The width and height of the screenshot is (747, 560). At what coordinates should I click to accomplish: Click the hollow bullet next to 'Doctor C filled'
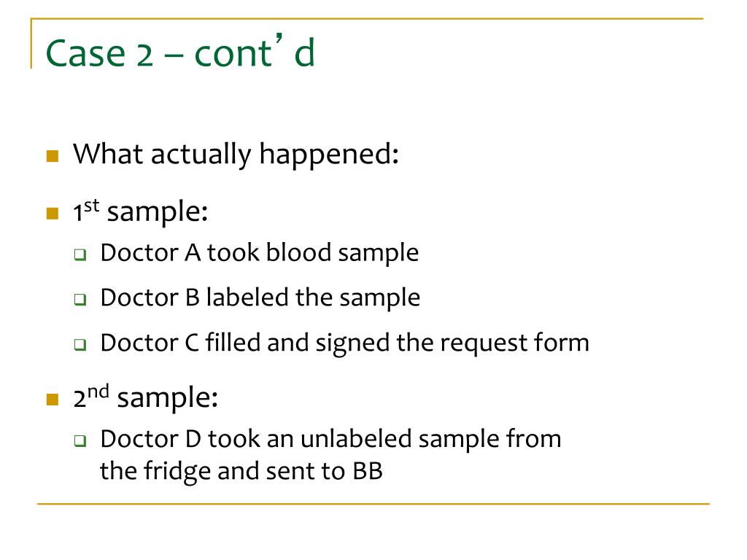click(80, 344)
